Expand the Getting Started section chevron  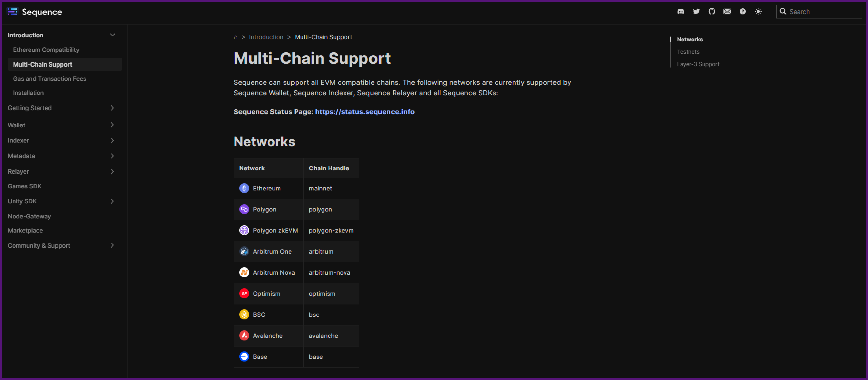point(112,108)
